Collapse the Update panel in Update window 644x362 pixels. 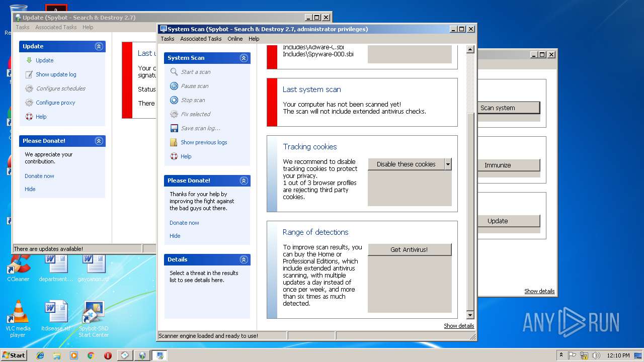pyautogui.click(x=99, y=46)
